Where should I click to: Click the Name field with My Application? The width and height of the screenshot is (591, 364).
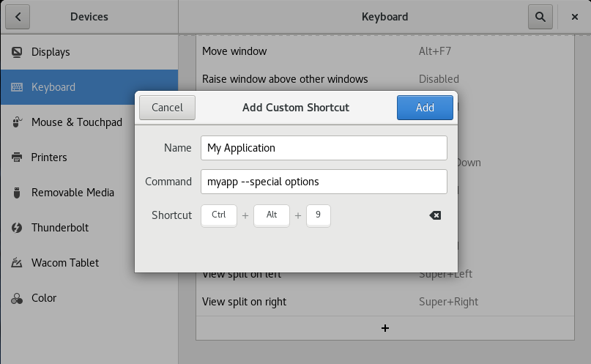tap(323, 148)
